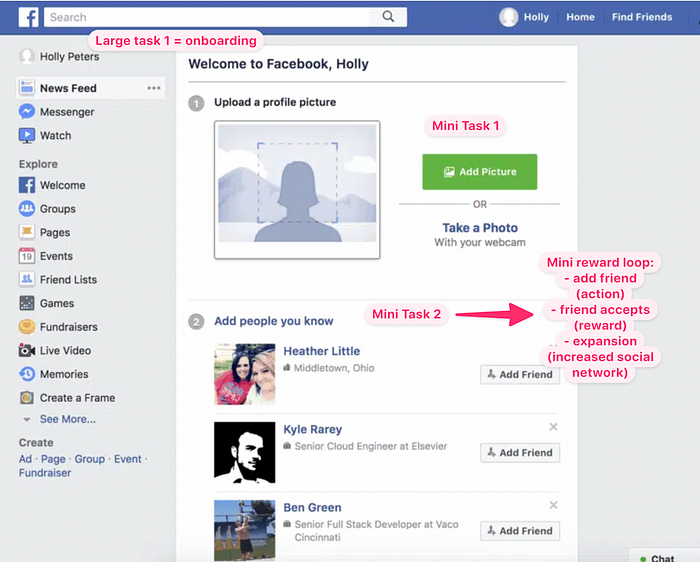Click the Create a Frame icon
The height and width of the screenshot is (562, 700).
click(27, 397)
